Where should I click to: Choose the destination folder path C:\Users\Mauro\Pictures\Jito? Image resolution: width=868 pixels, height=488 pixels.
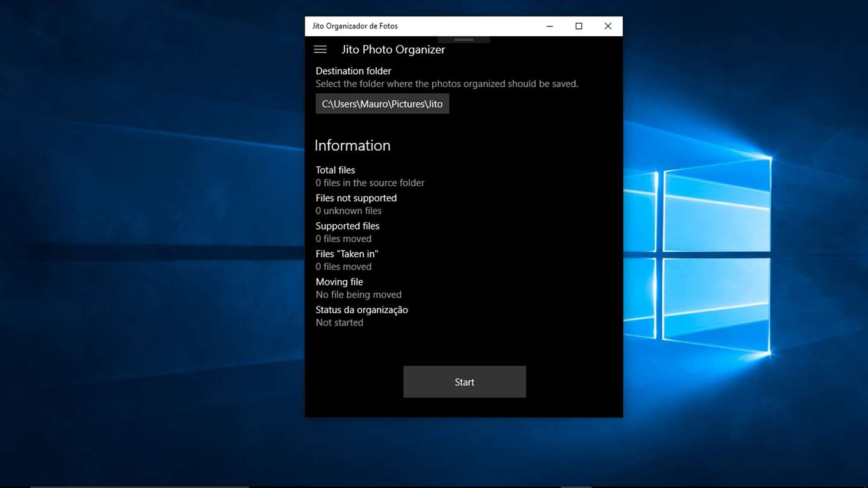[382, 104]
